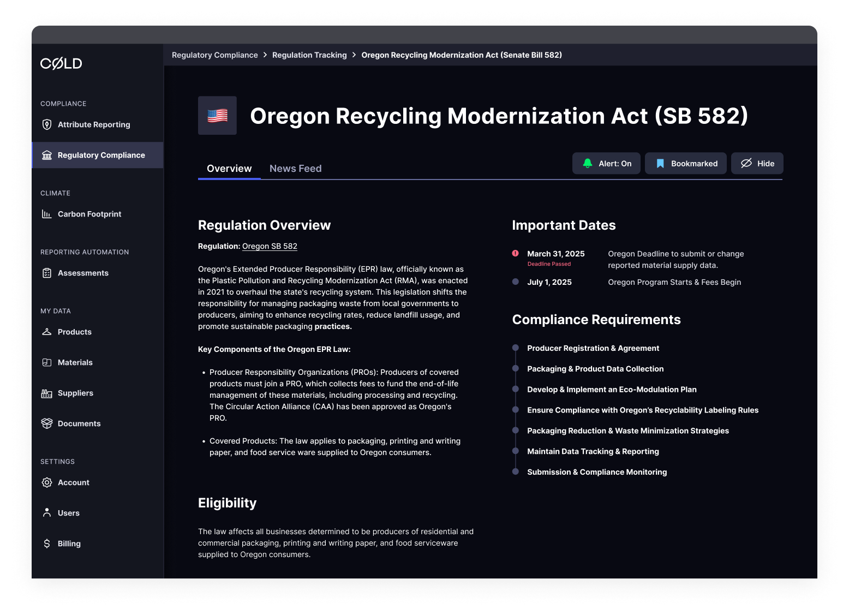The height and width of the screenshot is (616, 849).
Task: Switch to the News Feed tab
Action: click(x=295, y=168)
